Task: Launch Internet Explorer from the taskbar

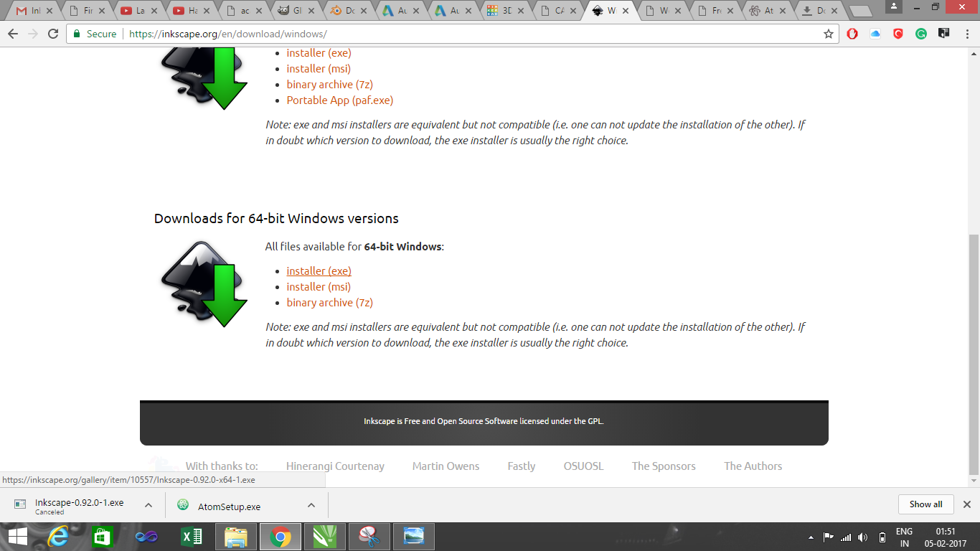Action: tap(59, 537)
